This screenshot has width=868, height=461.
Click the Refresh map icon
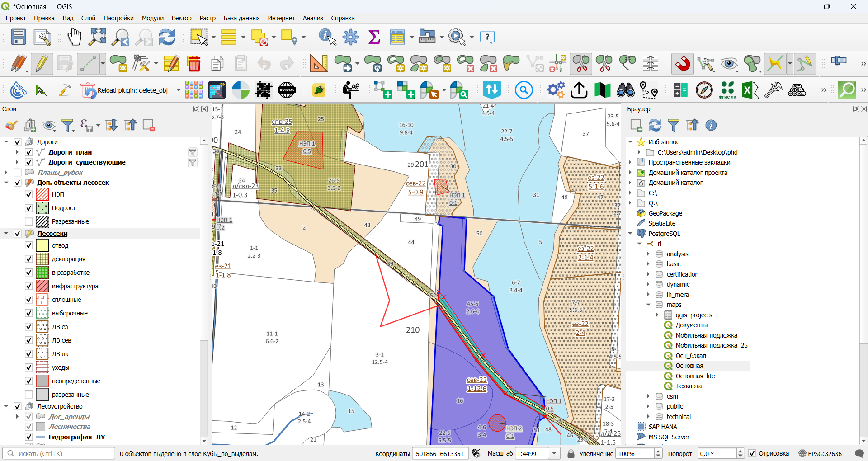(167, 37)
